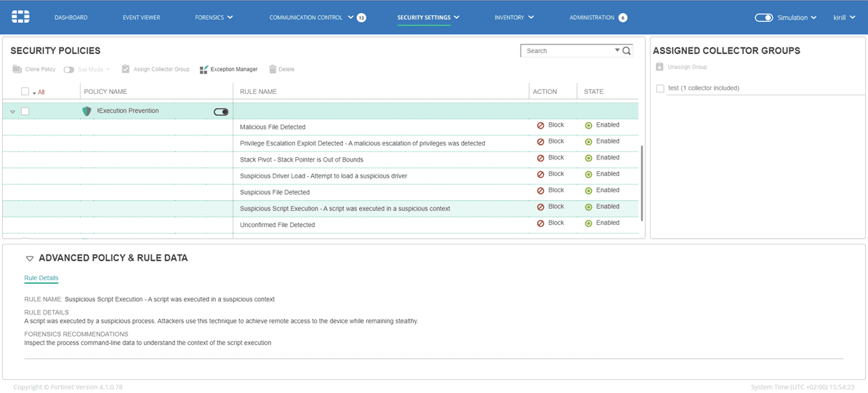Toggle the Simulation switch in header
The image size is (868, 393).
[763, 17]
